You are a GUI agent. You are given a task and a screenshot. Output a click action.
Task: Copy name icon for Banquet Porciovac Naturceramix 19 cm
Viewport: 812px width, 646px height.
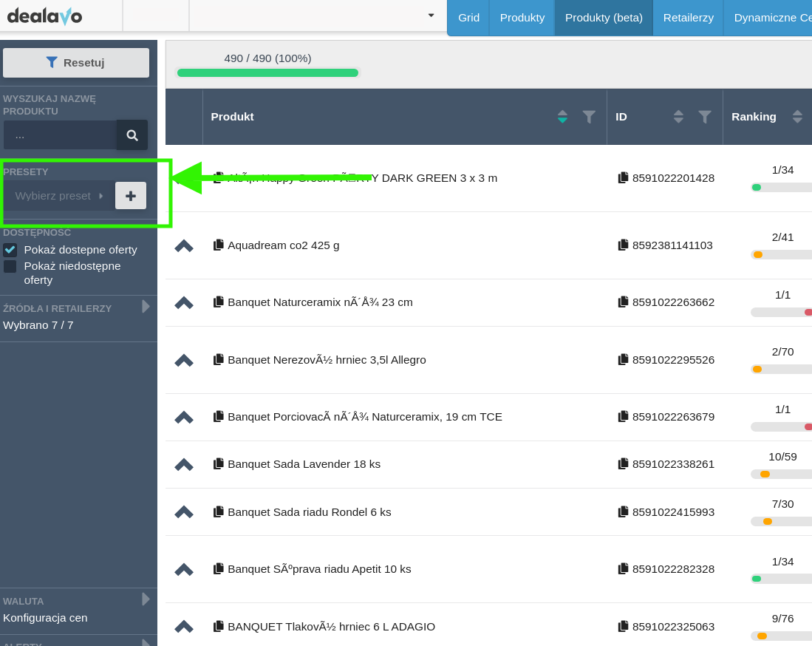[219, 417]
